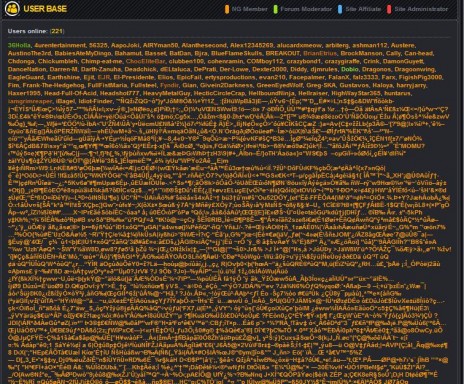The height and width of the screenshot is (384, 464).
Task: Open COMboy112's profile
Action: [x=265, y=61]
